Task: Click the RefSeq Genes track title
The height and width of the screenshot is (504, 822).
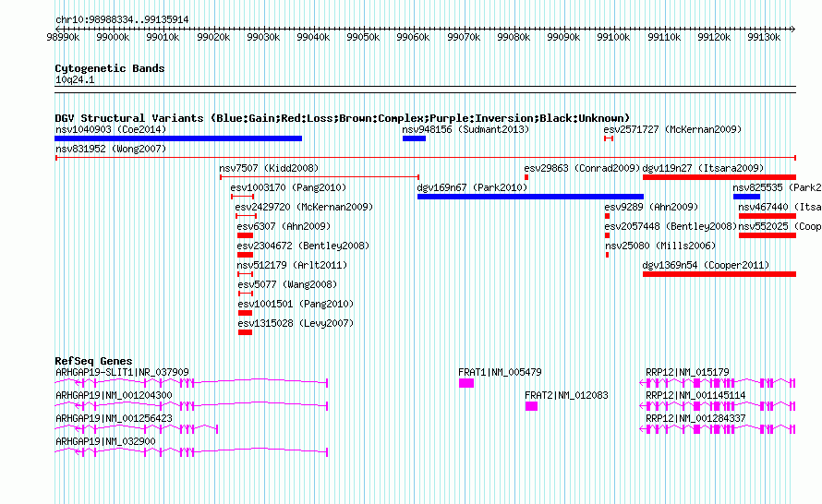Action: pyautogui.click(x=93, y=360)
